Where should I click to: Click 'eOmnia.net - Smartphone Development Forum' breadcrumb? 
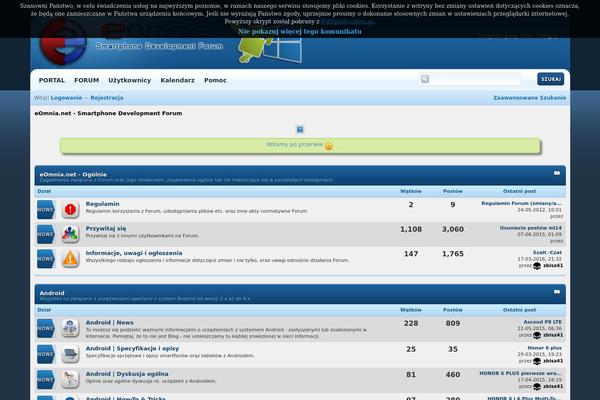click(x=108, y=113)
